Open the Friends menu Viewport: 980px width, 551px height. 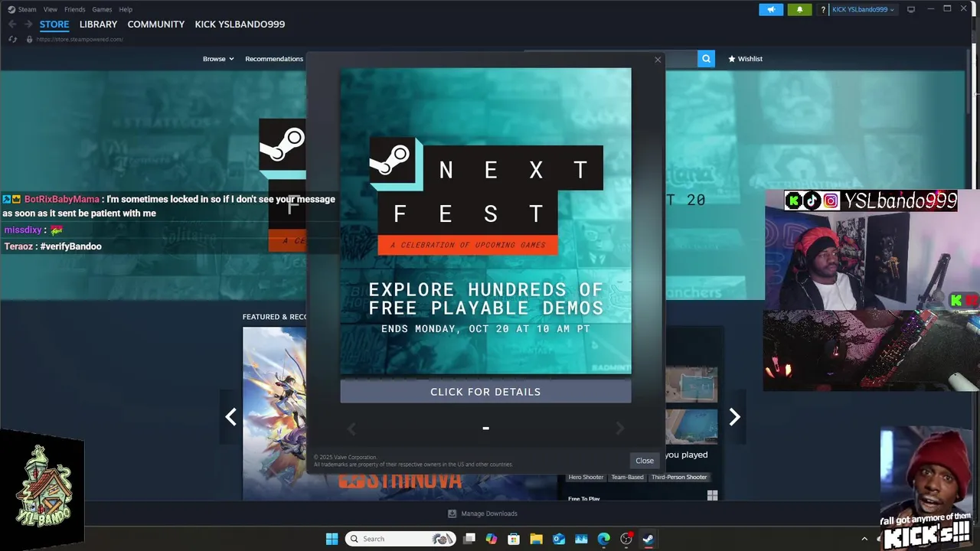click(x=75, y=9)
